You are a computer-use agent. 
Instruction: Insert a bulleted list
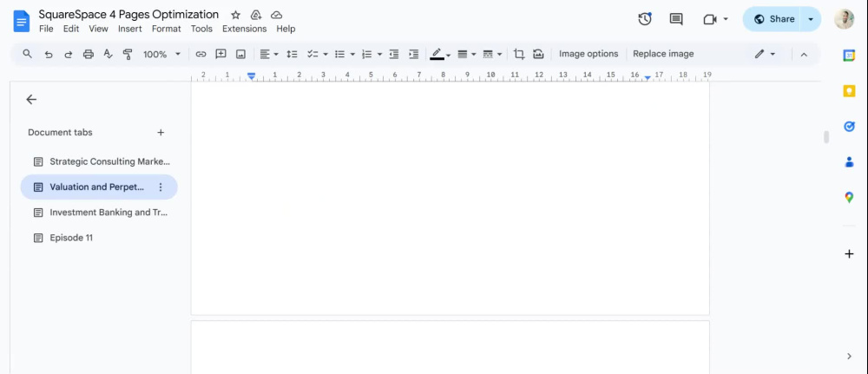point(340,54)
